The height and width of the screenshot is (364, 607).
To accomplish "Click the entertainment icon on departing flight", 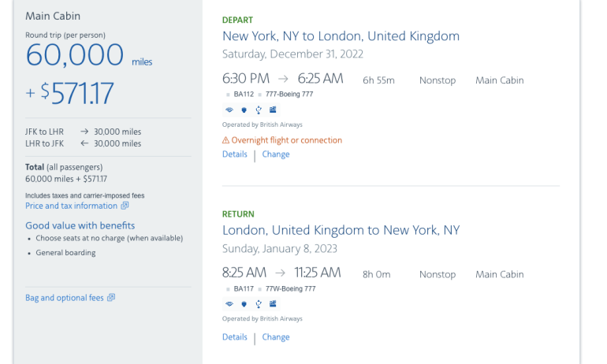I will click(x=273, y=110).
